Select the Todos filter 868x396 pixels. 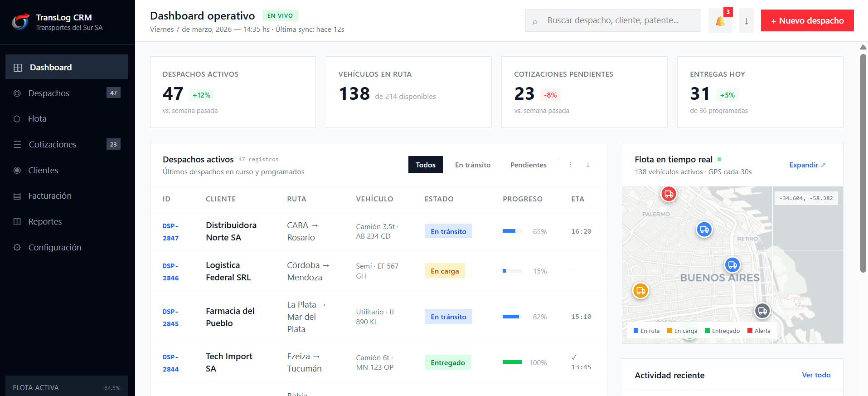425,165
